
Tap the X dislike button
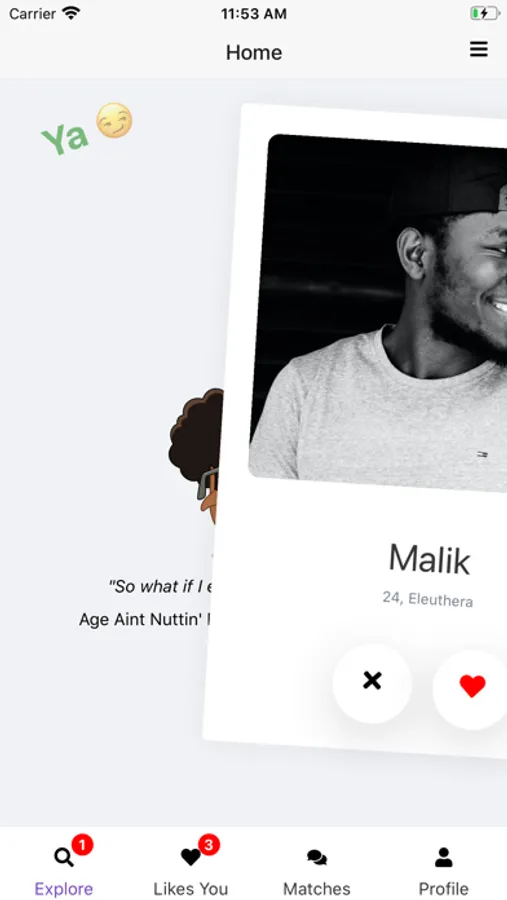(x=372, y=681)
